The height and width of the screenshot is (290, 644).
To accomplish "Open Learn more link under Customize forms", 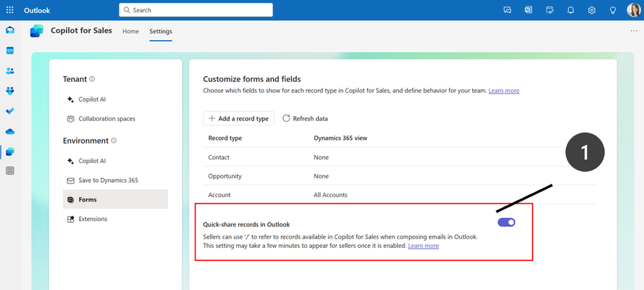I will [503, 91].
